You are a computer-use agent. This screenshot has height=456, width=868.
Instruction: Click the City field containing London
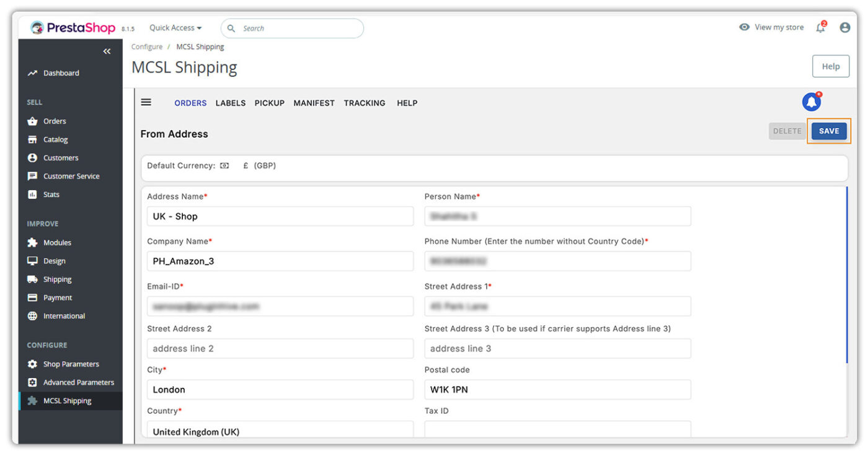point(280,390)
